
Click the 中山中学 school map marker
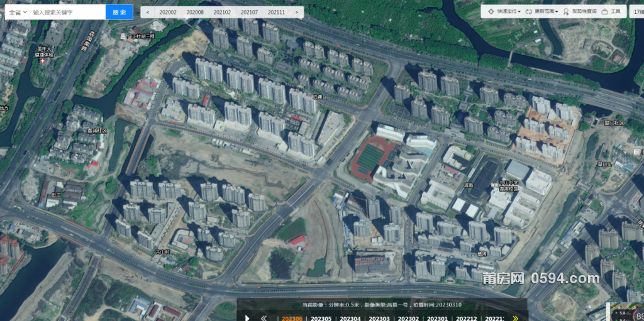point(493,184)
